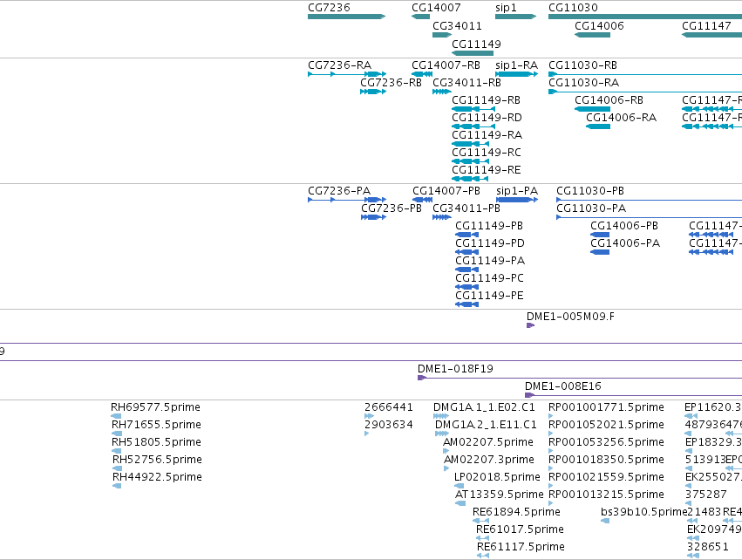The width and height of the screenshot is (742, 560).
Task: Open protein CG14007-PB
Action: (x=423, y=200)
